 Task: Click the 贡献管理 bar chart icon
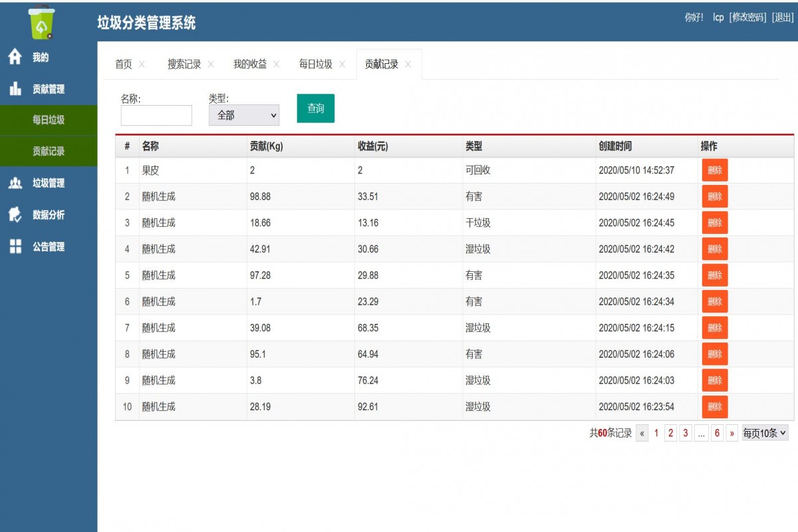(x=15, y=88)
